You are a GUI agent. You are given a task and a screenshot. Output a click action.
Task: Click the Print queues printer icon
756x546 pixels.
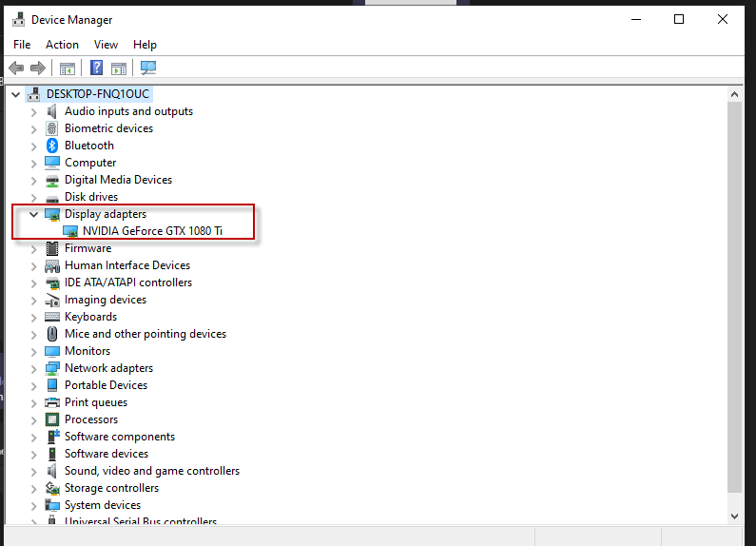tap(52, 402)
